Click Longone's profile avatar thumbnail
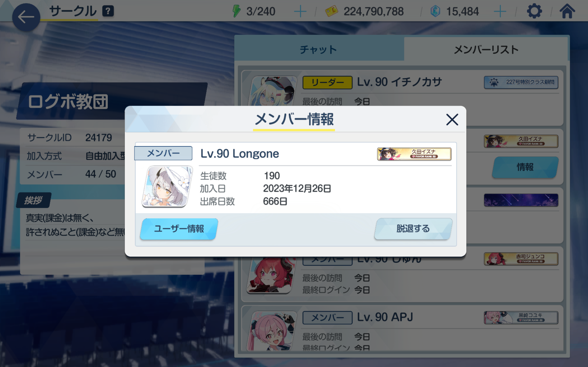Image resolution: width=588 pixels, height=367 pixels. click(x=167, y=186)
